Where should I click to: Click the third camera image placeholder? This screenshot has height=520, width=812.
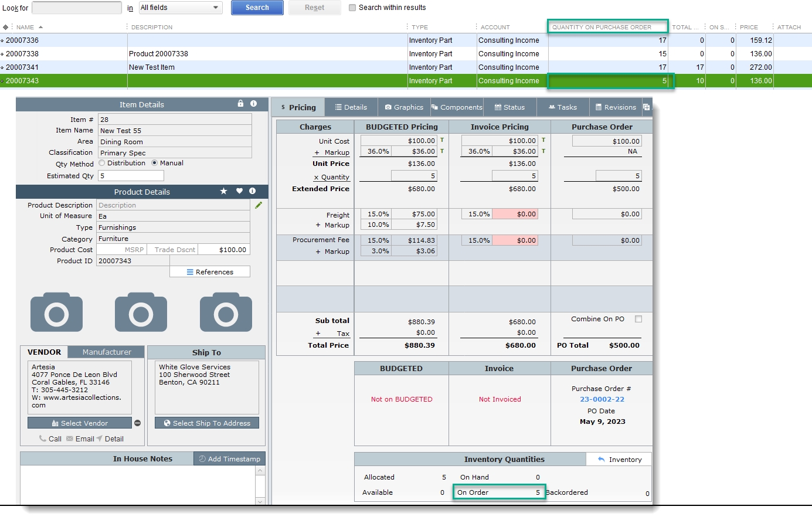226,312
